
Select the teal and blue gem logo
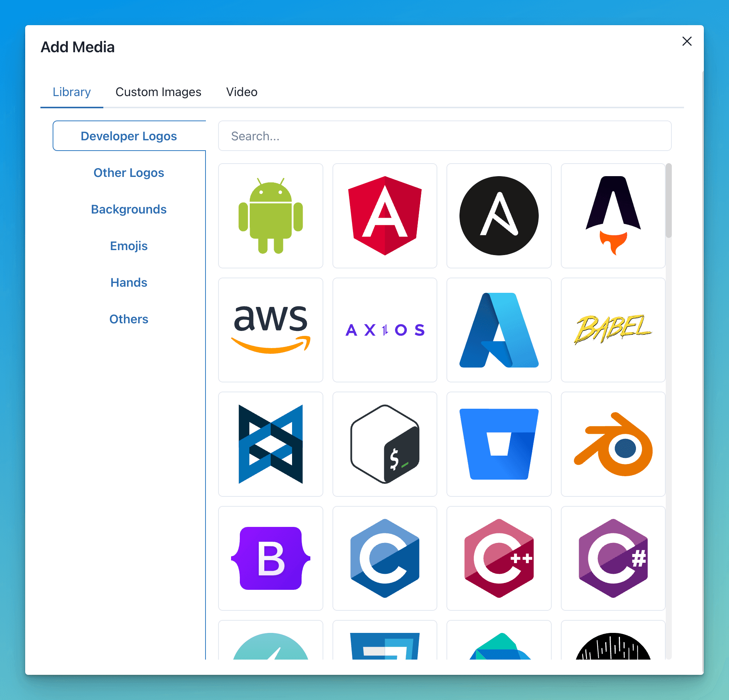pyautogui.click(x=499, y=641)
